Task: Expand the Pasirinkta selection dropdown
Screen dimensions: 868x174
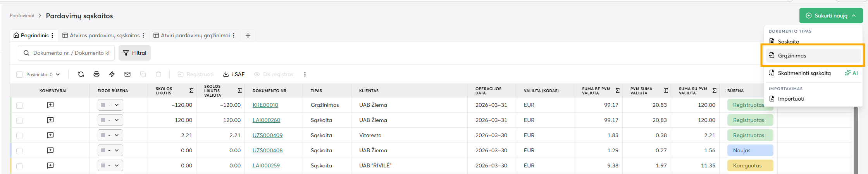Action: point(58,75)
